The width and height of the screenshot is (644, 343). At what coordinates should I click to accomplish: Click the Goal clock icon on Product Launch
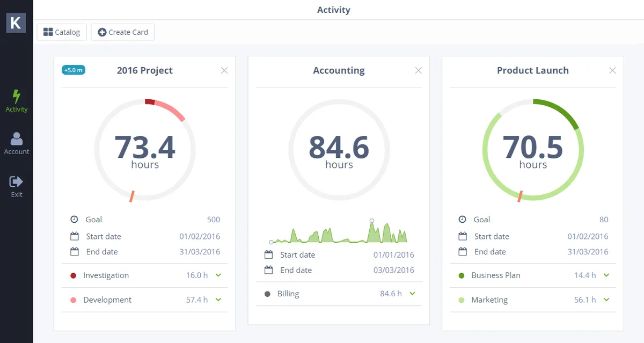tap(463, 219)
